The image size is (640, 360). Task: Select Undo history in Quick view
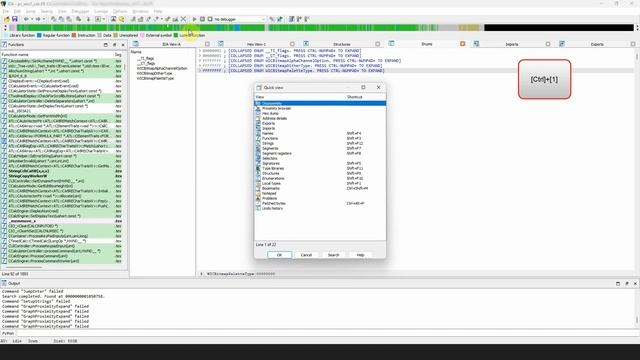coord(320,208)
